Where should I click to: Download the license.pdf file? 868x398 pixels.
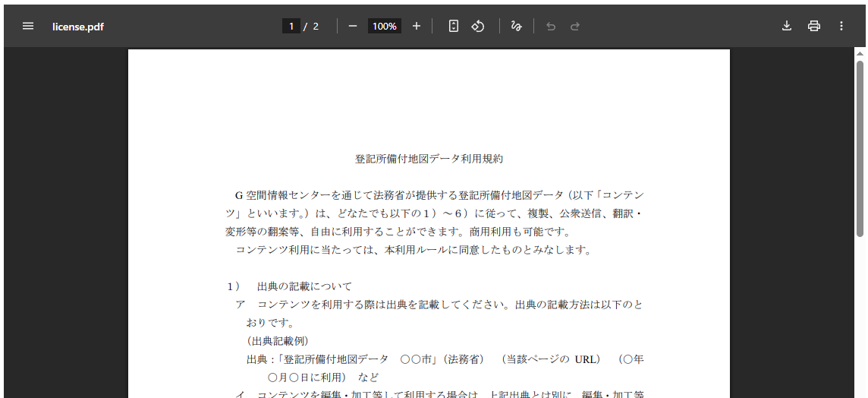pos(786,26)
